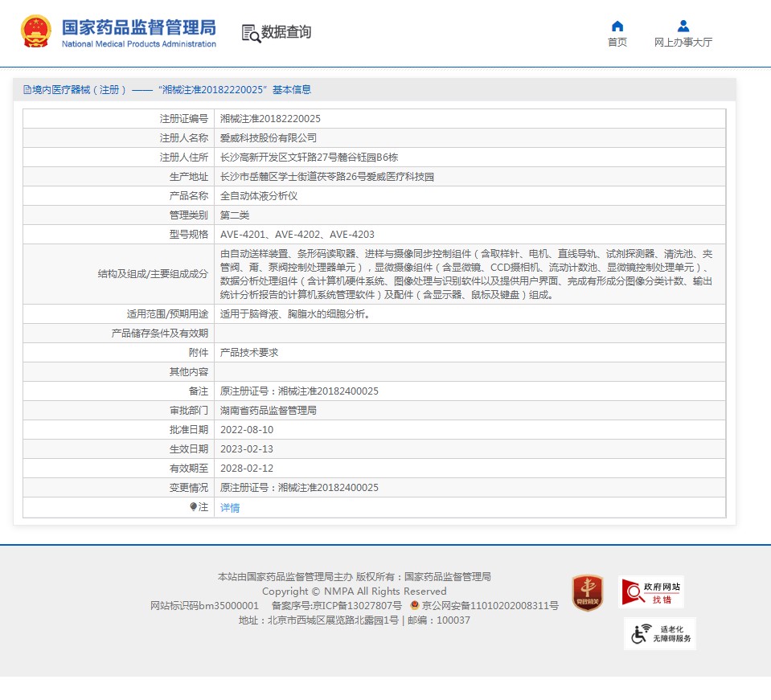Open 网上办事大厅 user icon
Screen dimensions: 771x700
coord(683,26)
